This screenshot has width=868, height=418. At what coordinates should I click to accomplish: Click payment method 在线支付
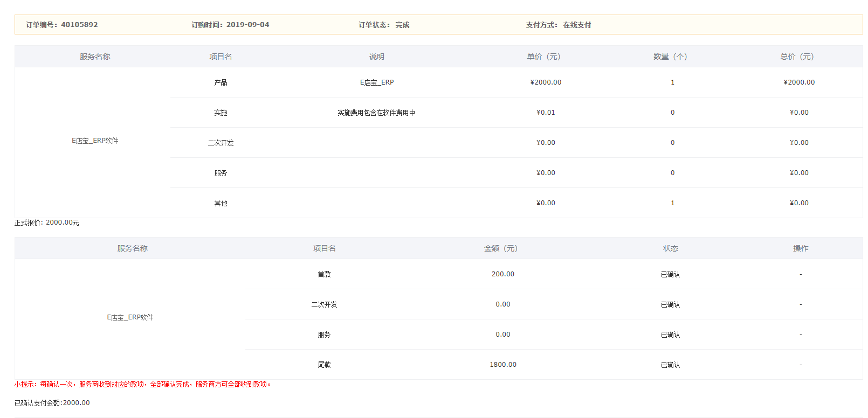(577, 25)
